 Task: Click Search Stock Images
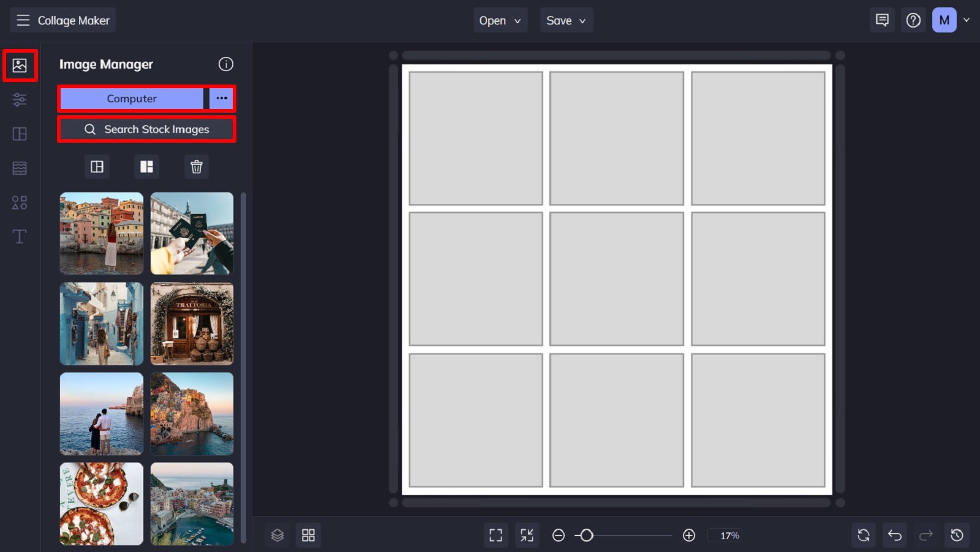146,129
